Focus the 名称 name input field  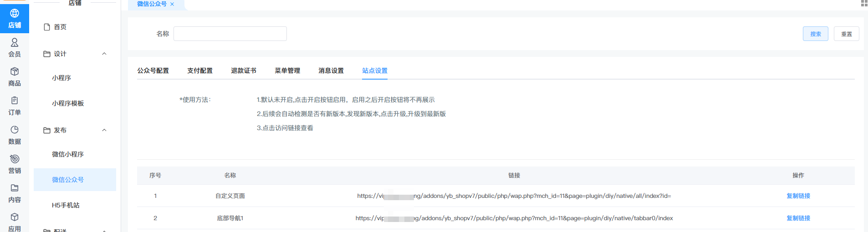[x=230, y=34]
